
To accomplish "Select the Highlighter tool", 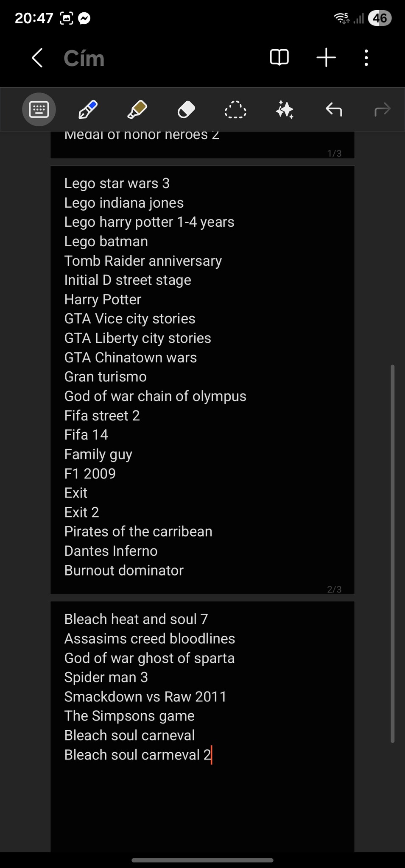I will (137, 110).
